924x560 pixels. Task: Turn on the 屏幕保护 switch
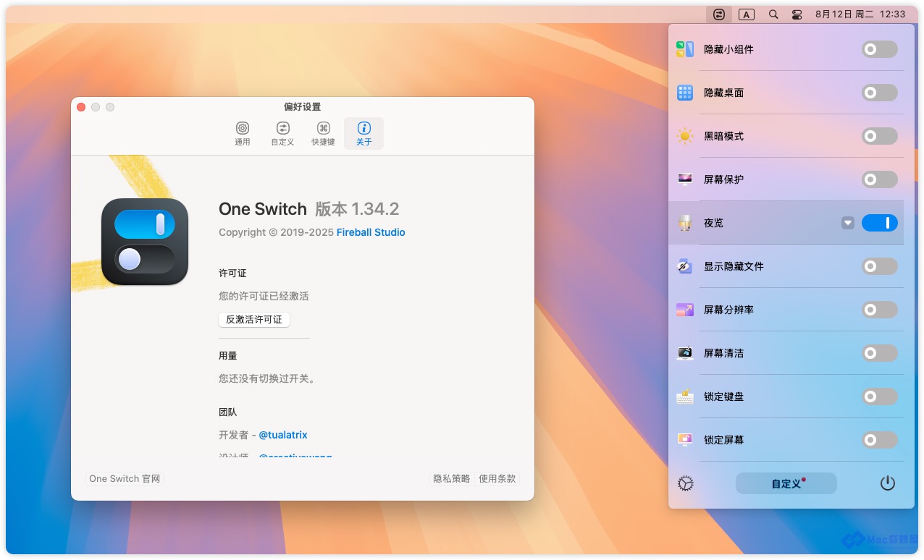click(880, 179)
